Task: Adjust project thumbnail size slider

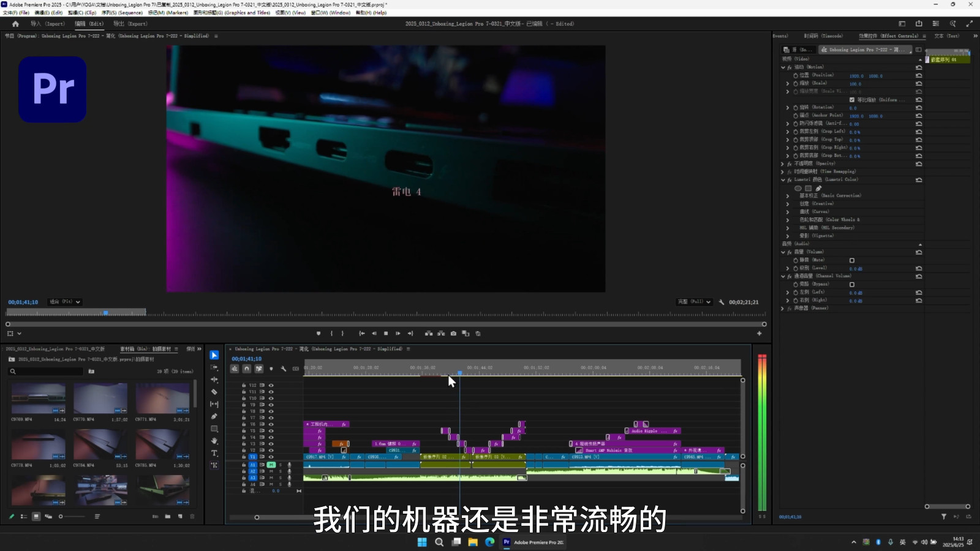Action: [72, 517]
